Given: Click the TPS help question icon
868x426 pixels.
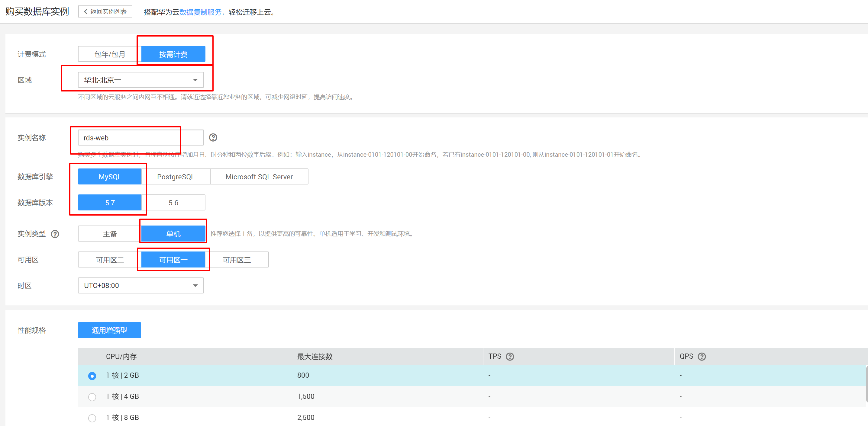Looking at the screenshot, I should click(510, 357).
